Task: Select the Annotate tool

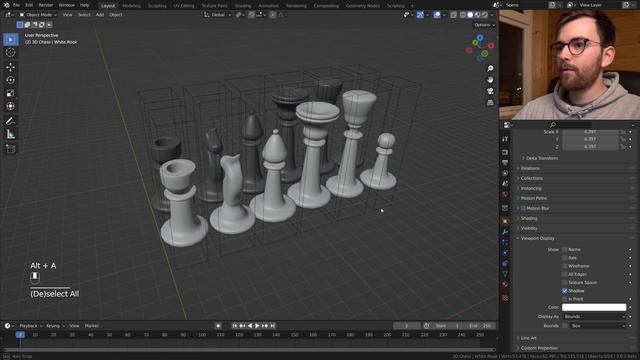Action: coord(11,121)
